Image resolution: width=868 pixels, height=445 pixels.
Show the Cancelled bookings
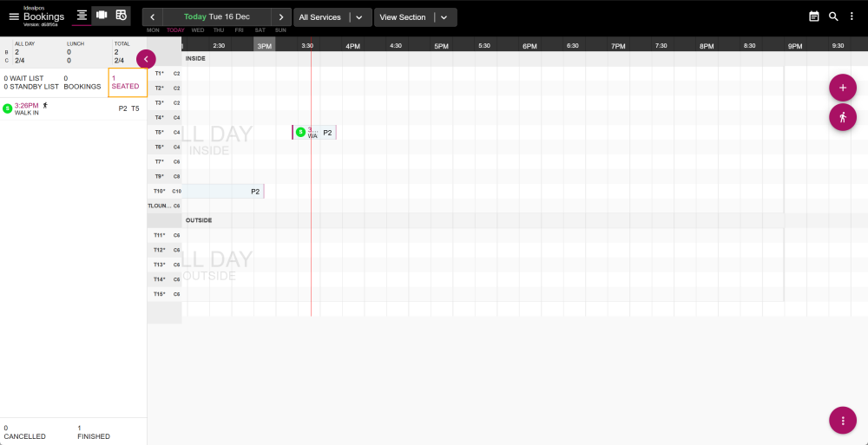[24, 432]
